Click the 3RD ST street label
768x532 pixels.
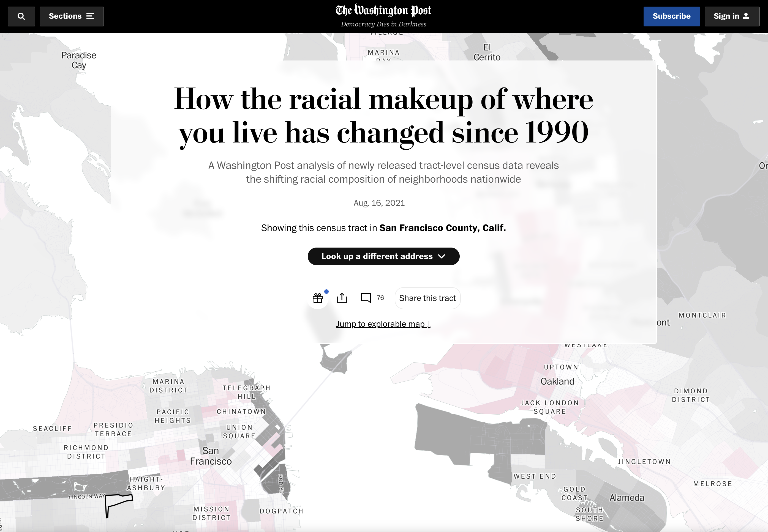pos(281,484)
